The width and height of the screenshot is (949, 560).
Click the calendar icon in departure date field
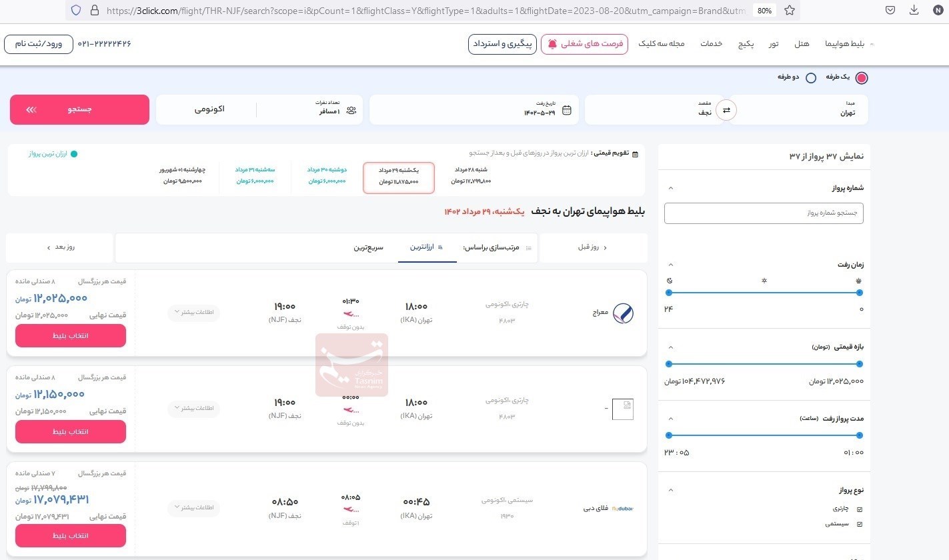click(567, 111)
